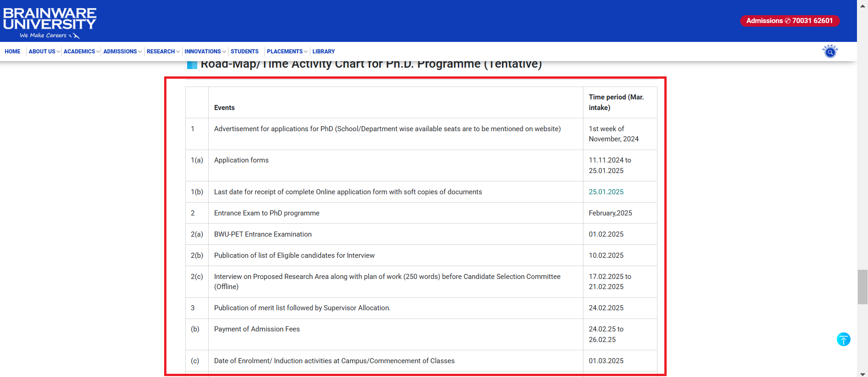Viewport: 868px width, 377px height.
Task: Open the Admissions navigation dropdown
Action: coord(122,52)
